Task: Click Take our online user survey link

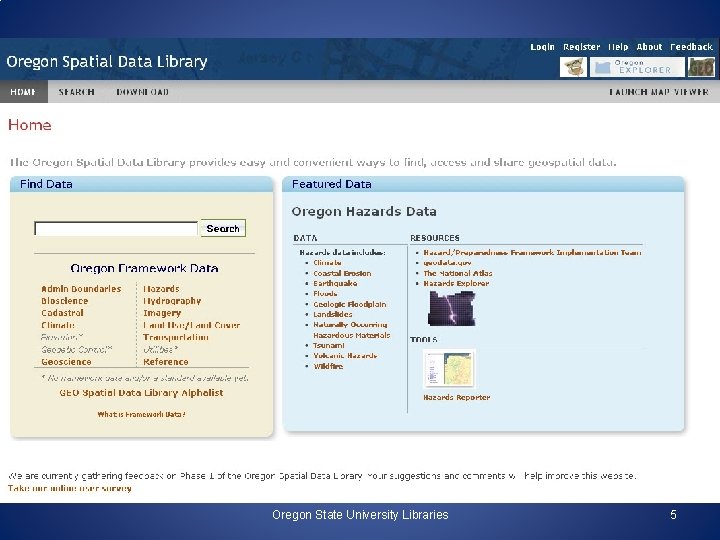Action: coord(70,488)
